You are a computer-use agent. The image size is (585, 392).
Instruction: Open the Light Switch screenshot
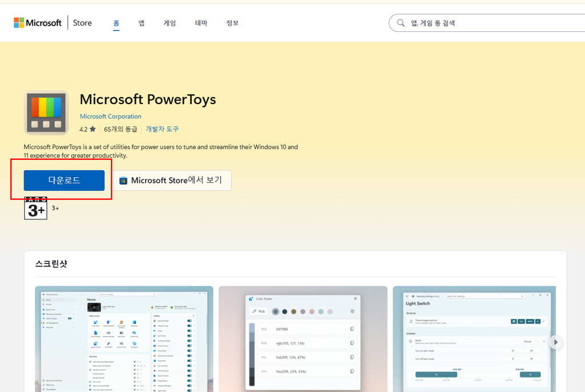[x=474, y=339]
